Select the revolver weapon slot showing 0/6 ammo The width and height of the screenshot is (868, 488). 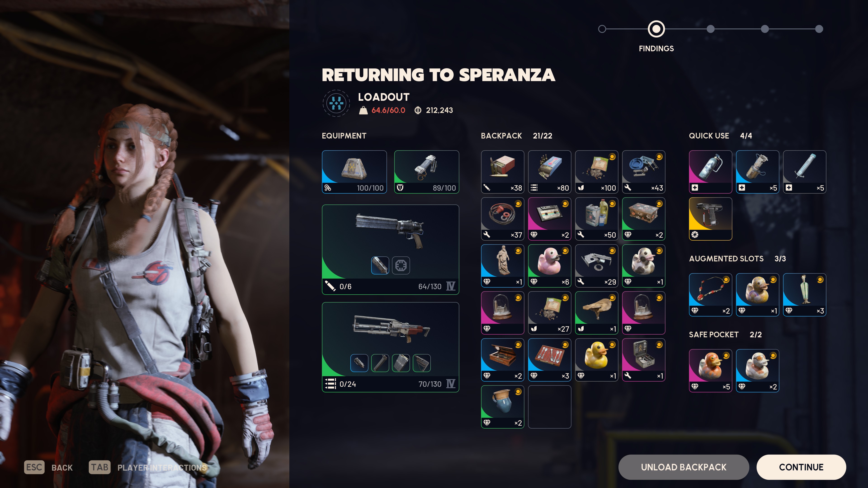click(390, 250)
